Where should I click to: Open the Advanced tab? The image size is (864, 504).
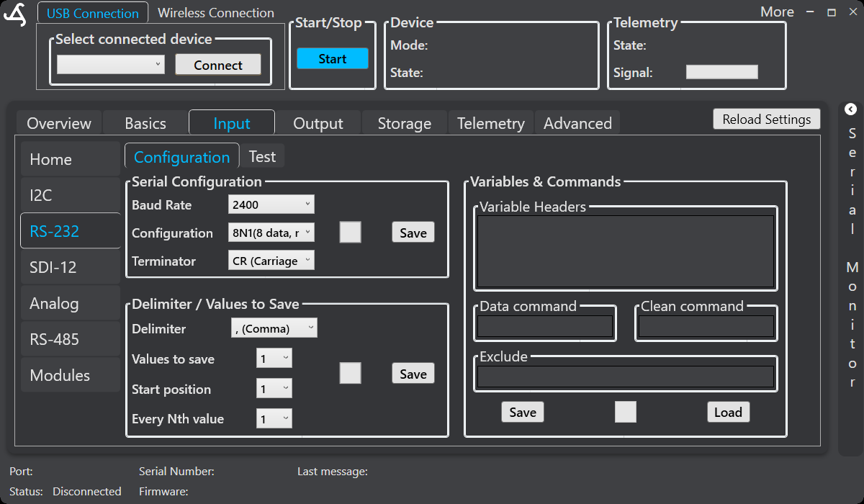click(x=577, y=123)
